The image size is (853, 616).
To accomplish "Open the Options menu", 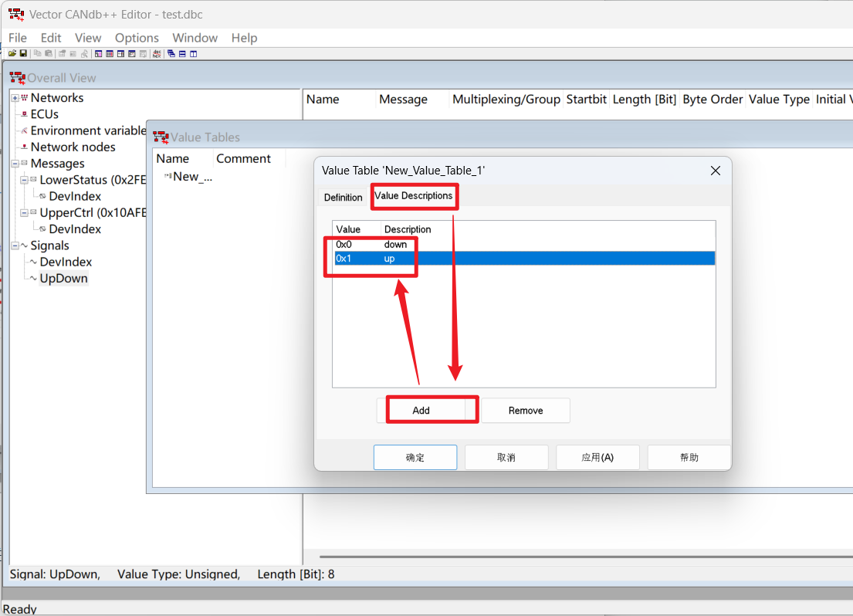I will click(137, 38).
